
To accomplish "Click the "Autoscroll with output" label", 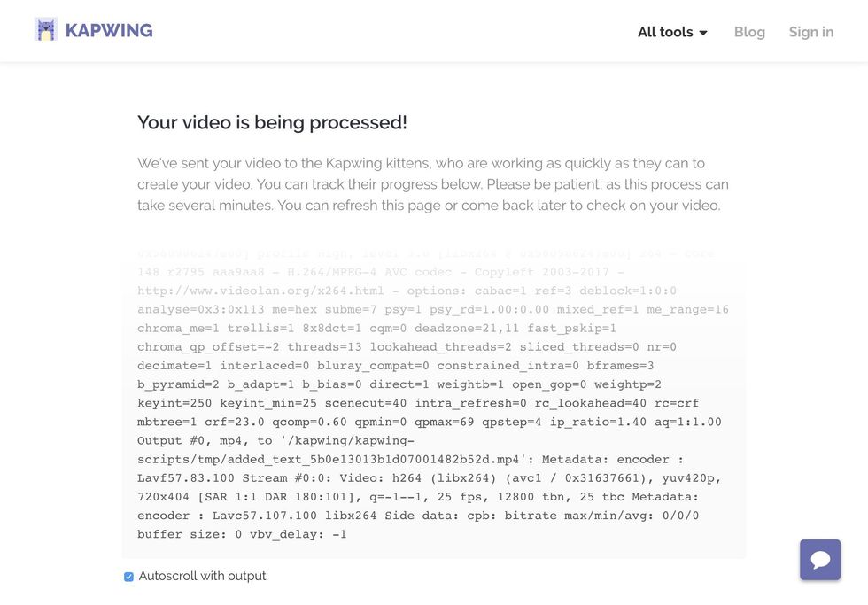I will click(x=202, y=576).
